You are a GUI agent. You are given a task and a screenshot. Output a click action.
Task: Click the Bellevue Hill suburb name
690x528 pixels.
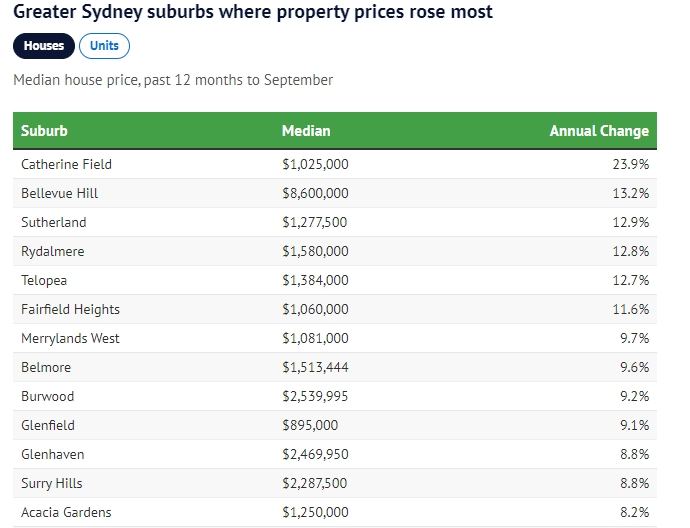pyautogui.click(x=59, y=193)
